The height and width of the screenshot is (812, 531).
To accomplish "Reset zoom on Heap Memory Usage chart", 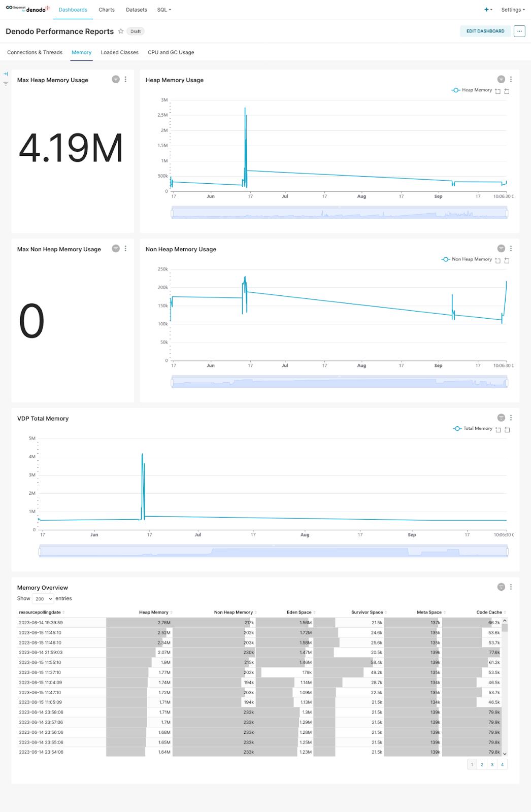I will coord(507,91).
